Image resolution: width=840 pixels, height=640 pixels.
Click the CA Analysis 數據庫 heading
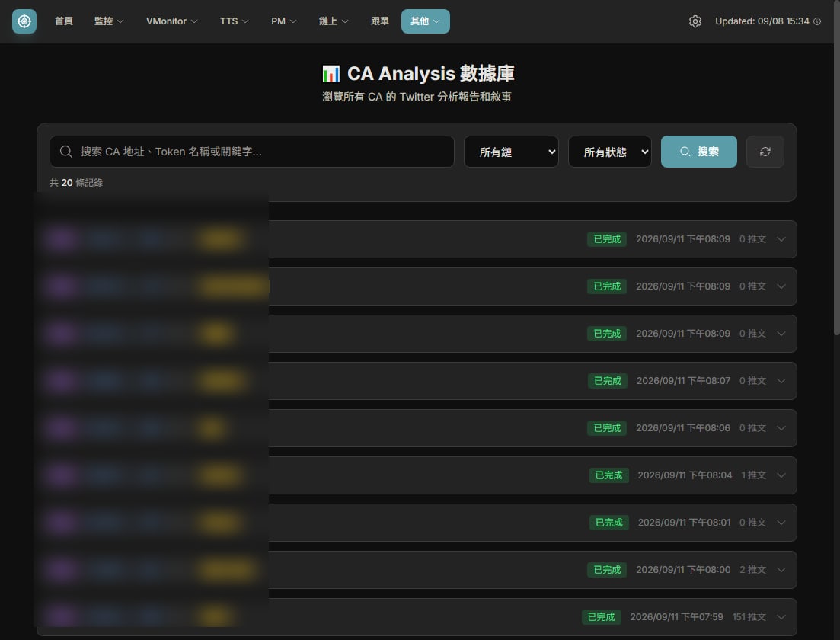(431, 73)
